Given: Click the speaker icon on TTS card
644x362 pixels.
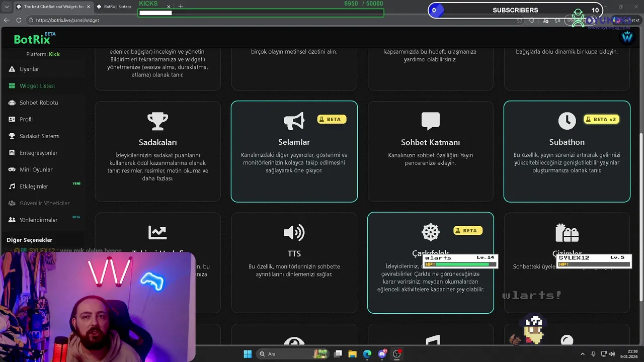Looking at the screenshot, I should point(294,232).
